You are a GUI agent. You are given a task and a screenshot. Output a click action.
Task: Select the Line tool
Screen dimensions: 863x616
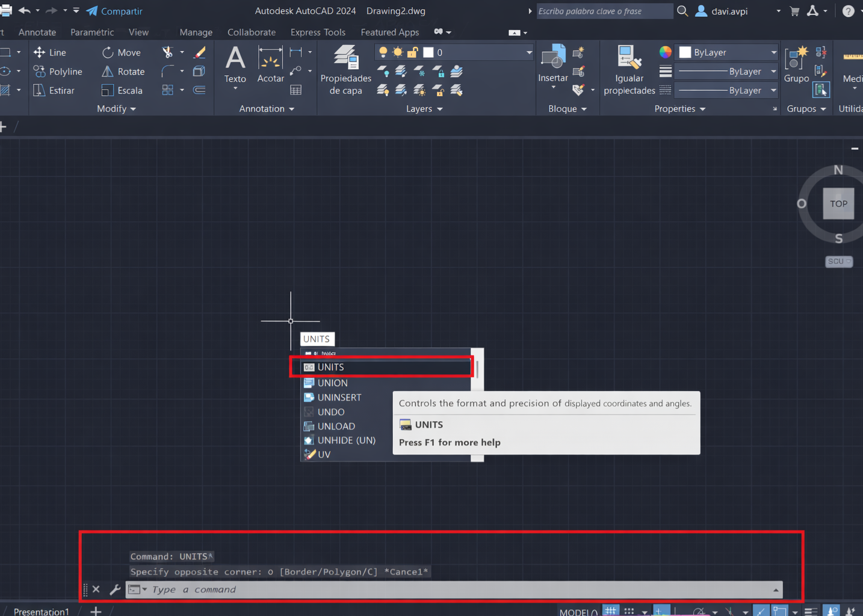(x=57, y=52)
